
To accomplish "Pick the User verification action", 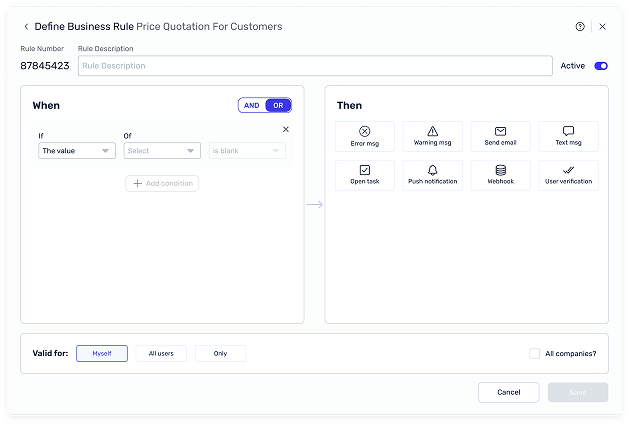I will (568, 175).
